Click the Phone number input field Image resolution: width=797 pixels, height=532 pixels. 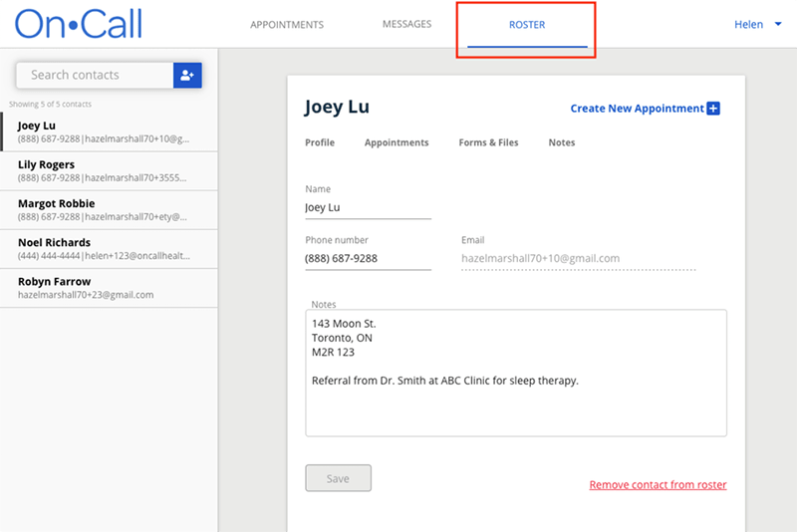(x=368, y=258)
